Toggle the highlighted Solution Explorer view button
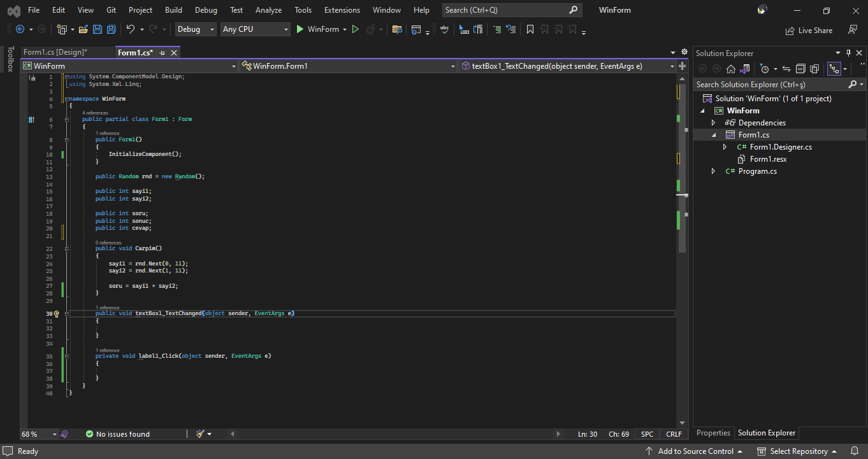This screenshot has height=459, width=868. click(833, 69)
